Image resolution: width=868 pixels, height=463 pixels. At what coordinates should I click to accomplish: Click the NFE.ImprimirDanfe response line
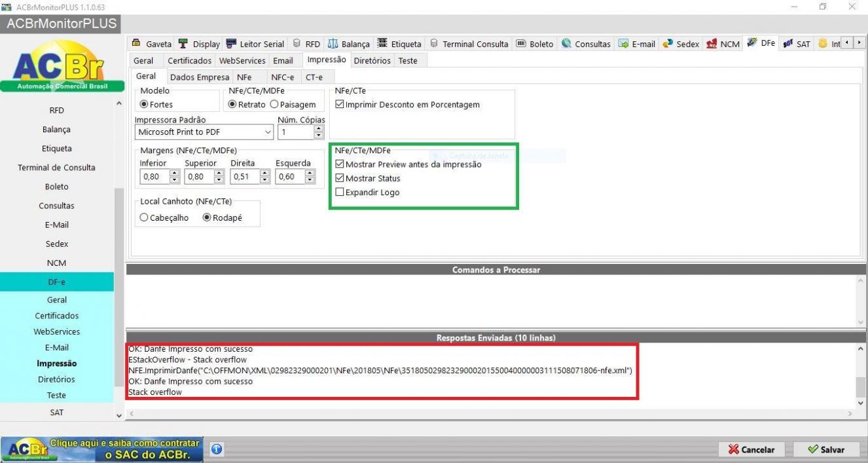[x=380, y=371]
